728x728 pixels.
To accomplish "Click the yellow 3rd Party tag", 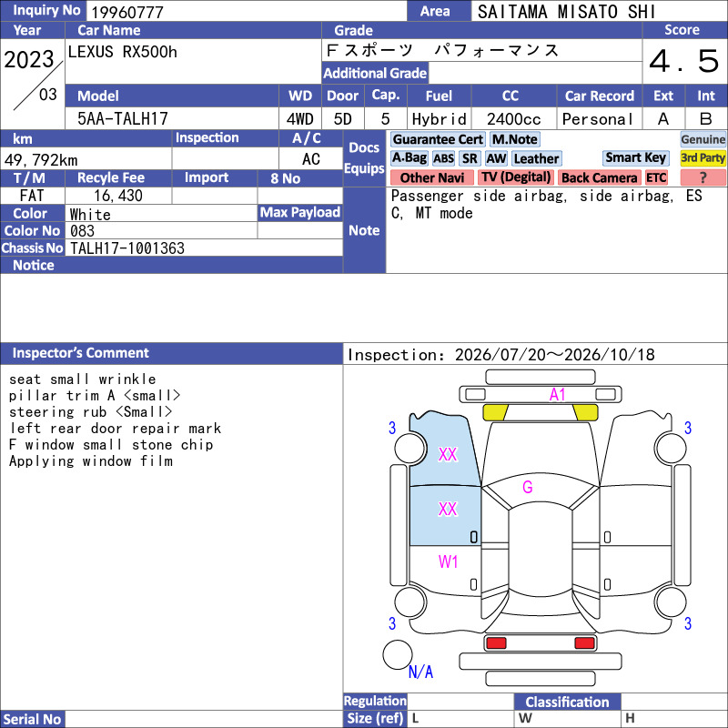I will [x=703, y=157].
